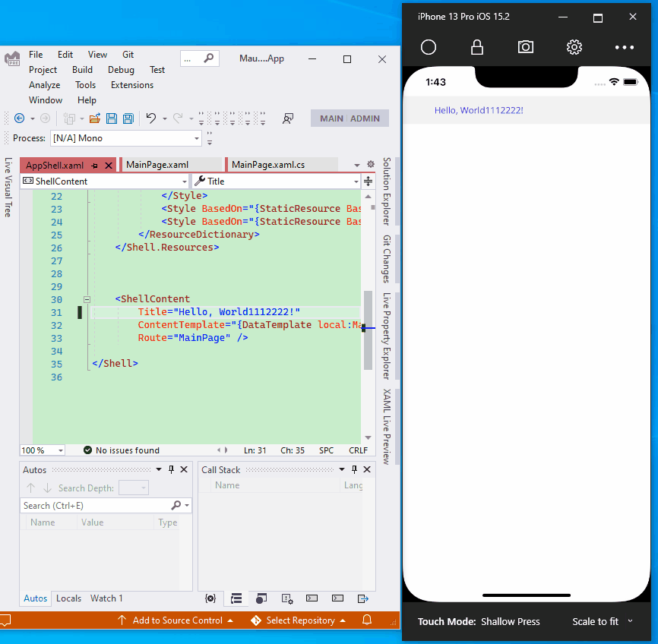Viewport: 658px width, 644px height.
Task: Open the editor tab settings gear
Action: (x=371, y=164)
